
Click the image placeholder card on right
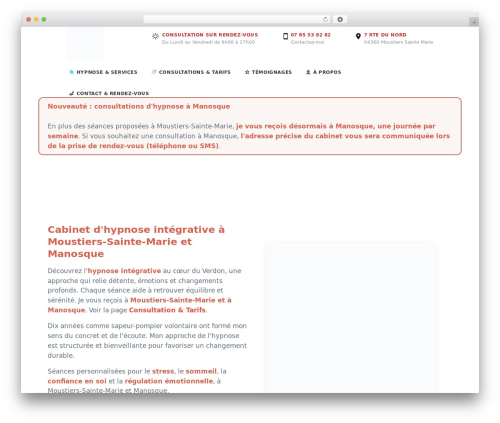point(351,318)
